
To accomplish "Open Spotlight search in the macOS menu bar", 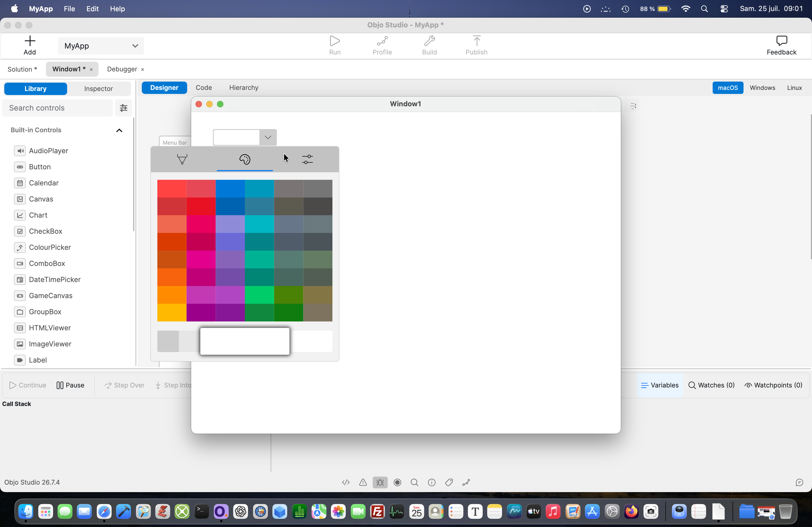I will [x=704, y=9].
